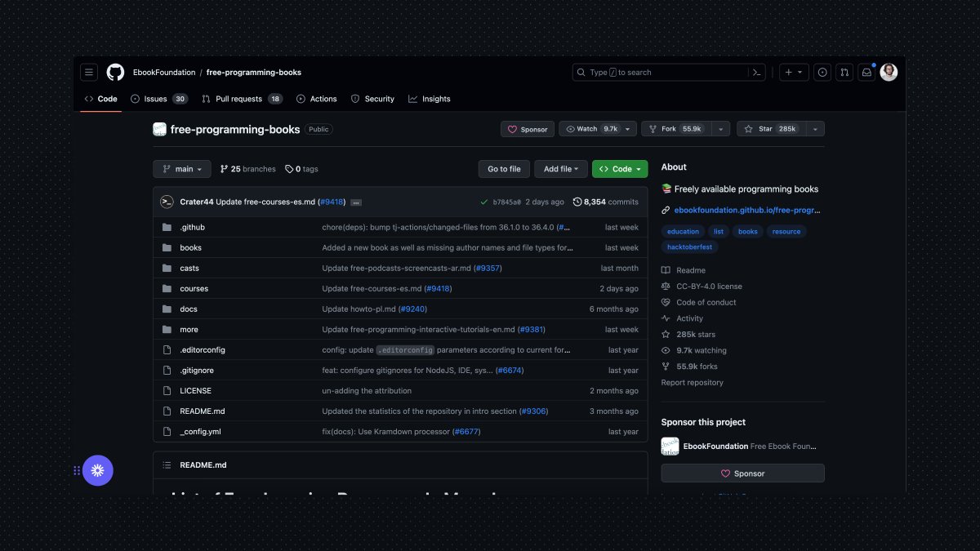980x551 pixels.
Task: Switch to the Pull requests tab
Action: (242, 99)
